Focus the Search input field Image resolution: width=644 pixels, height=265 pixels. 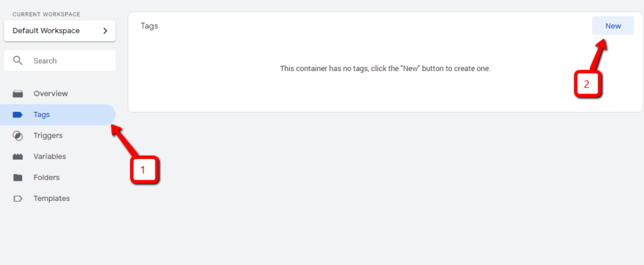click(69, 61)
